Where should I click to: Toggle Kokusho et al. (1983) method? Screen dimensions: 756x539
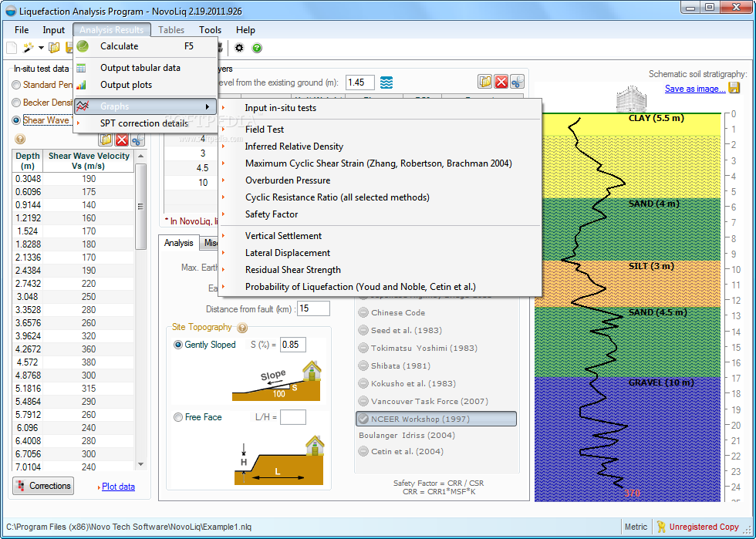click(x=363, y=383)
